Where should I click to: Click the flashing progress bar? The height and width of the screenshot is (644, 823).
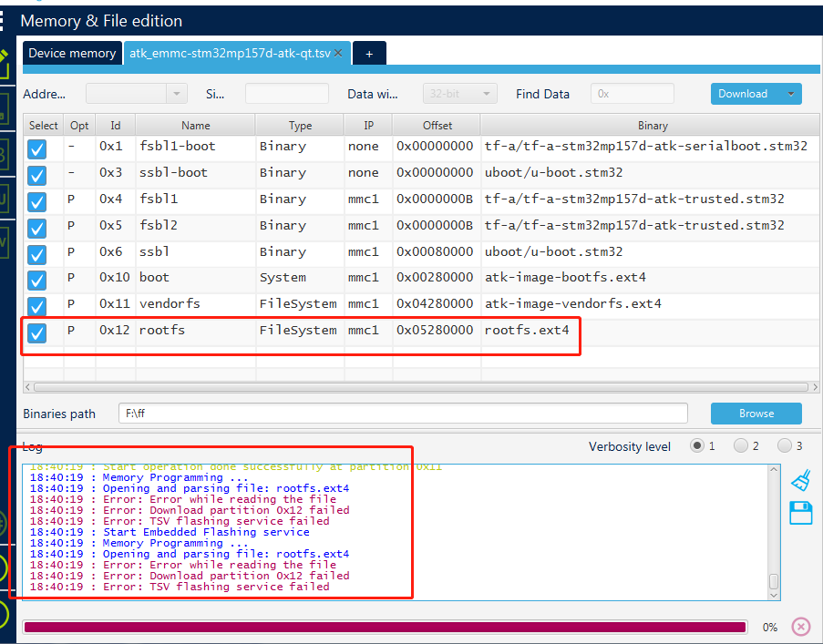coord(386,628)
